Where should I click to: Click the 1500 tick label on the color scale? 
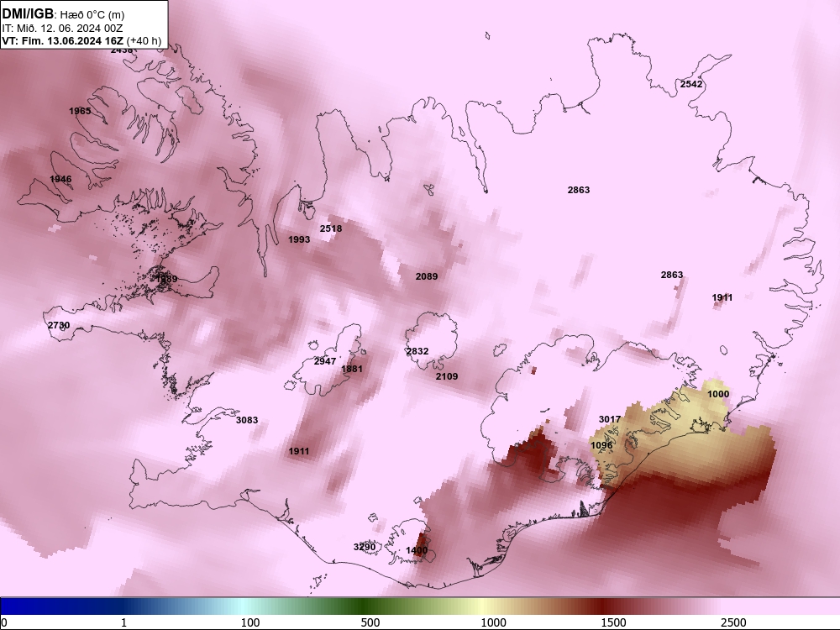click(613, 622)
